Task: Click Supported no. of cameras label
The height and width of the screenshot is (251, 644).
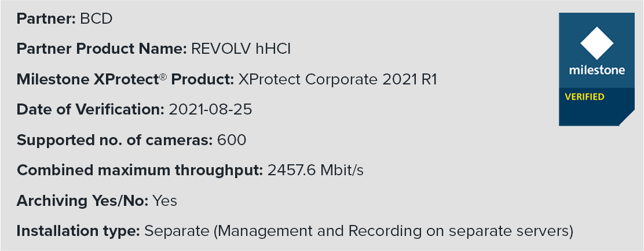Action: (x=115, y=140)
